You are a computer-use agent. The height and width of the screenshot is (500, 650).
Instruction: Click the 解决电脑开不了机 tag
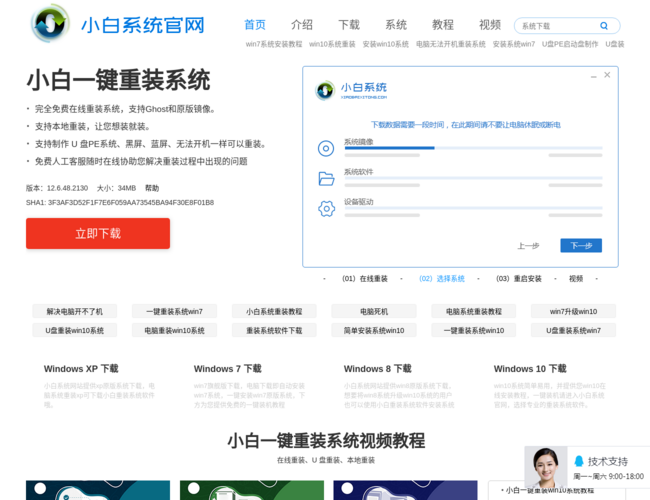[75, 311]
